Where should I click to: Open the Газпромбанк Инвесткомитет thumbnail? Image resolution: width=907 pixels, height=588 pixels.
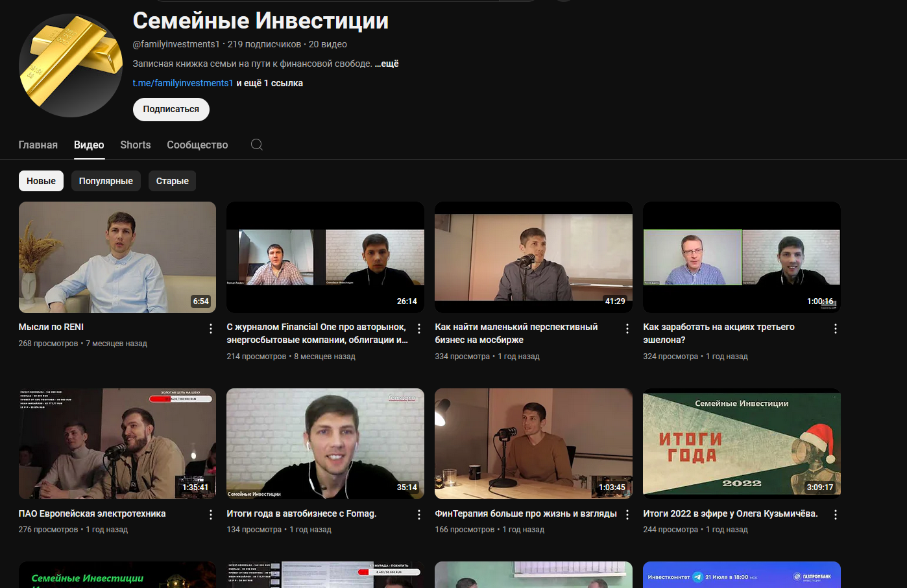742,574
